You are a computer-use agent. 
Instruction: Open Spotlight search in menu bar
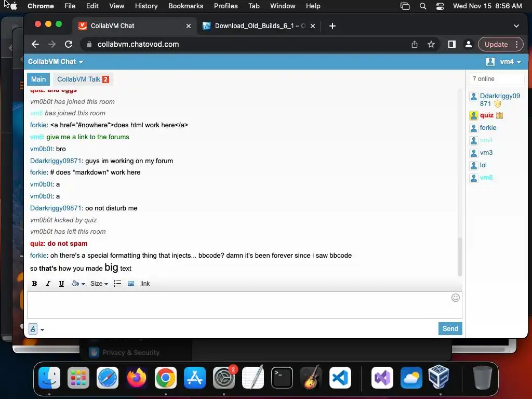click(423, 6)
